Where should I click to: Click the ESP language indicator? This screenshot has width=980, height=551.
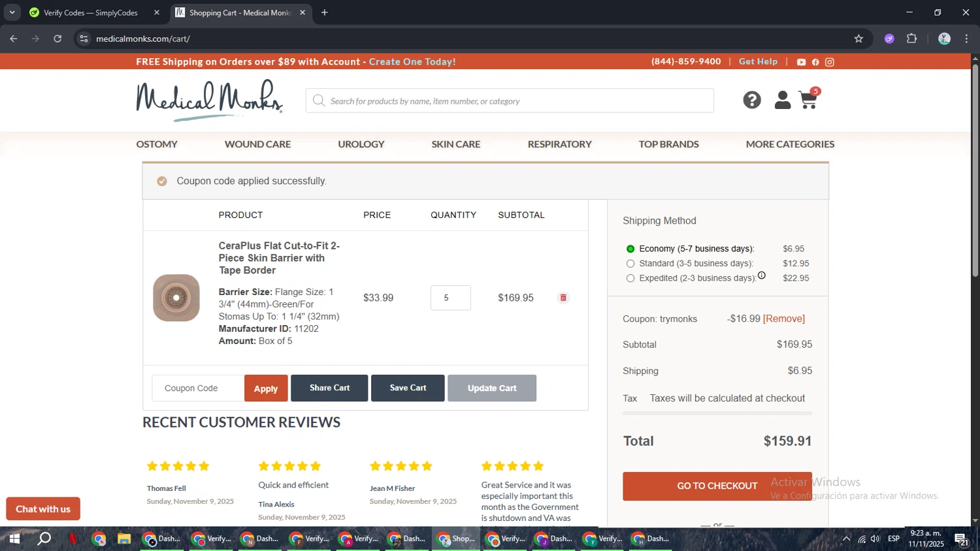pos(894,539)
